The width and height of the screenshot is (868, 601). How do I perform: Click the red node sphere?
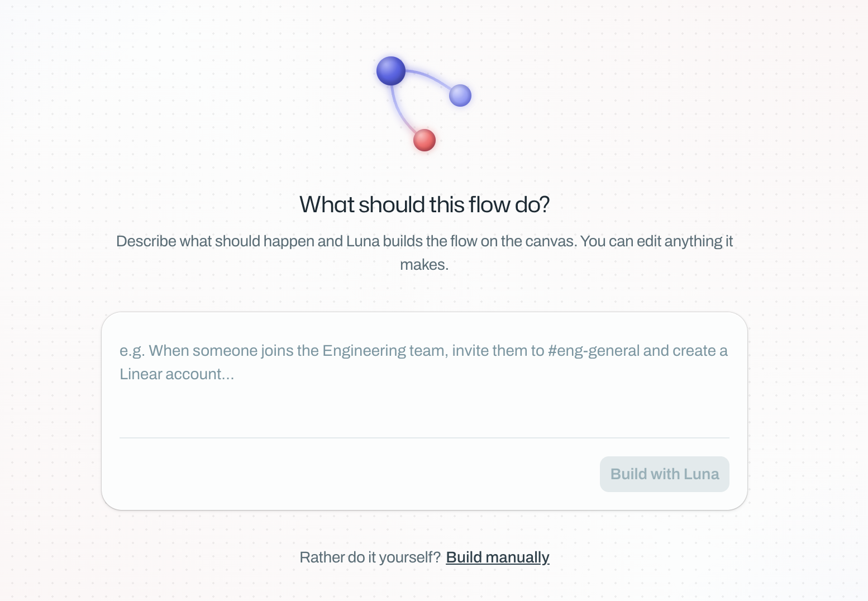click(425, 140)
